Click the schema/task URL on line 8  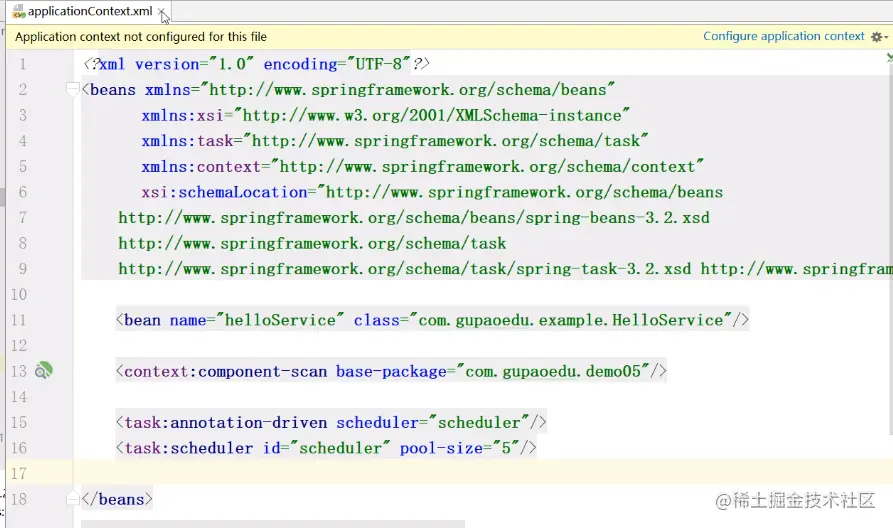tap(312, 243)
